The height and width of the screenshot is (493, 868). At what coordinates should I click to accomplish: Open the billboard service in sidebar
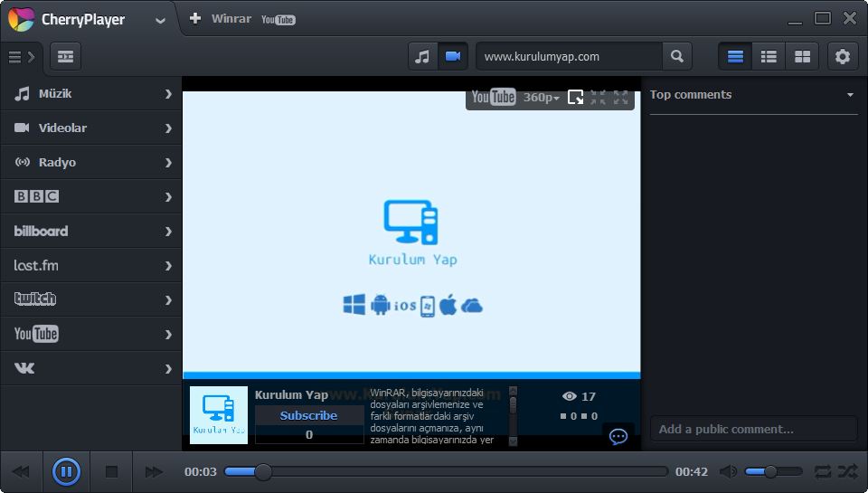point(91,231)
